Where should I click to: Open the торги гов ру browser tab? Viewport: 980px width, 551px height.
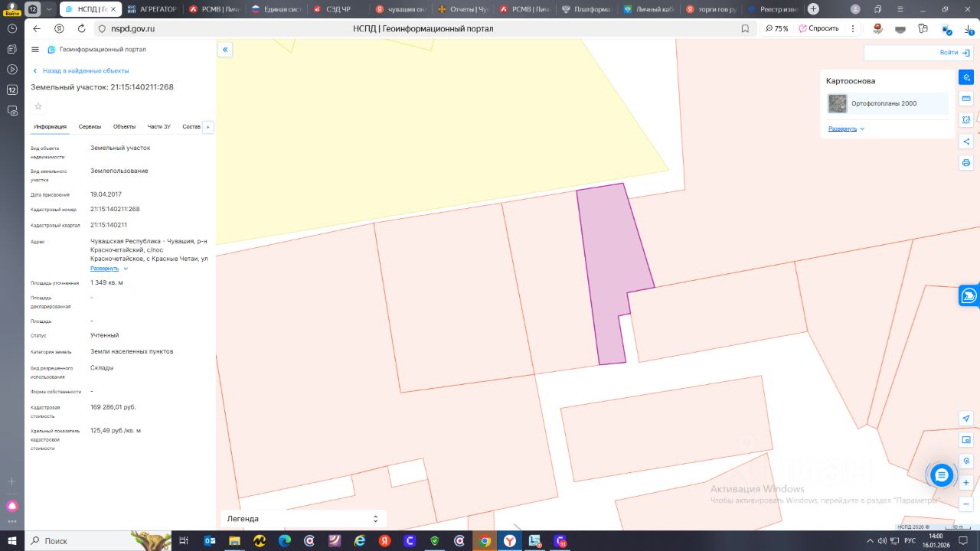(x=710, y=9)
